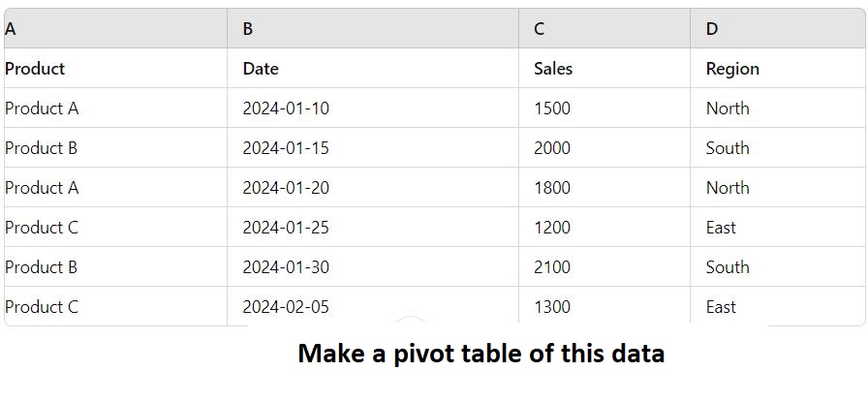868x402 pixels.
Task: Click the Region header cell
Action: 732,69
